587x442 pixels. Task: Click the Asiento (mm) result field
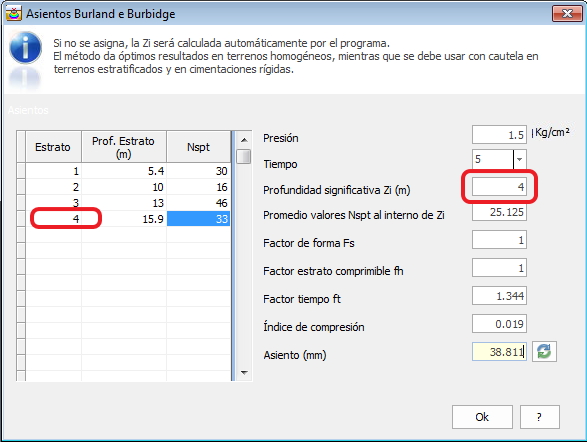point(499,352)
